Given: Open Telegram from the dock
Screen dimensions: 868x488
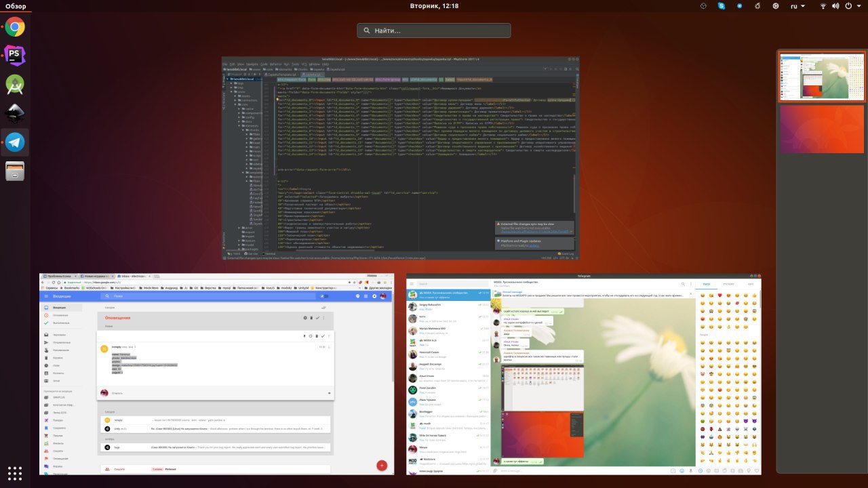Looking at the screenshot, I should click(x=15, y=142).
